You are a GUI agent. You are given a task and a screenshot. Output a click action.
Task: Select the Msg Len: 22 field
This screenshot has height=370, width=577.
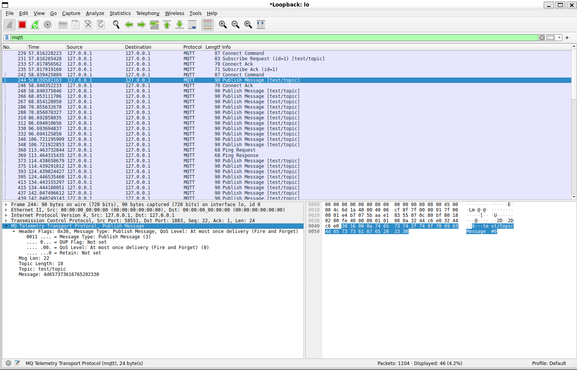pos(33,258)
